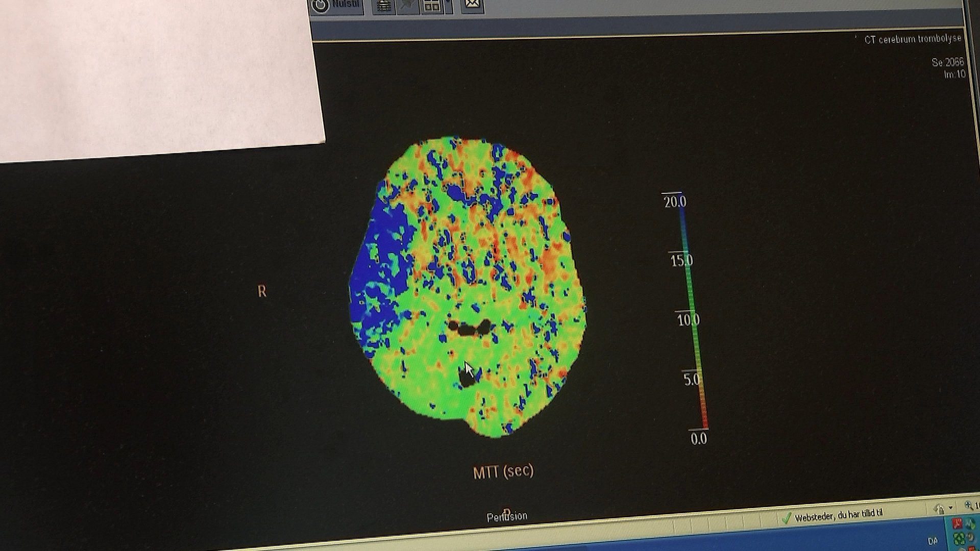Image resolution: width=980 pixels, height=551 pixels.
Task: Click the 10.0 scale label
Action: [688, 320]
